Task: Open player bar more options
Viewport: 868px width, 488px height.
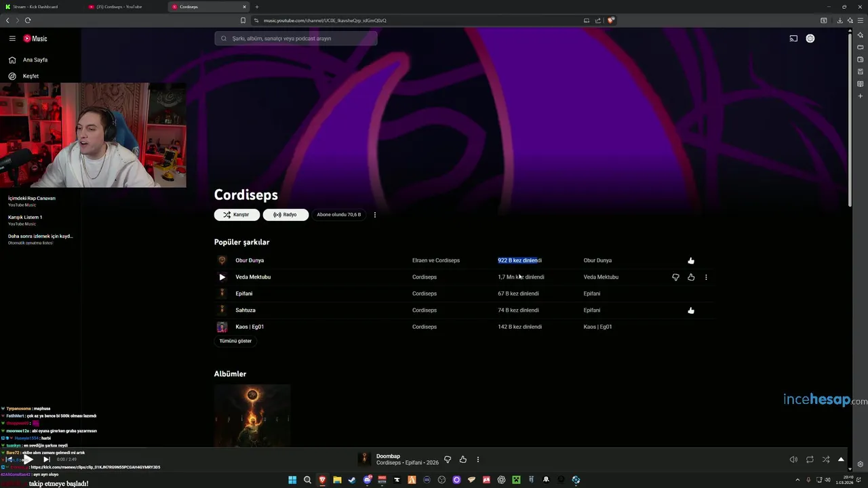Action: 478,460
